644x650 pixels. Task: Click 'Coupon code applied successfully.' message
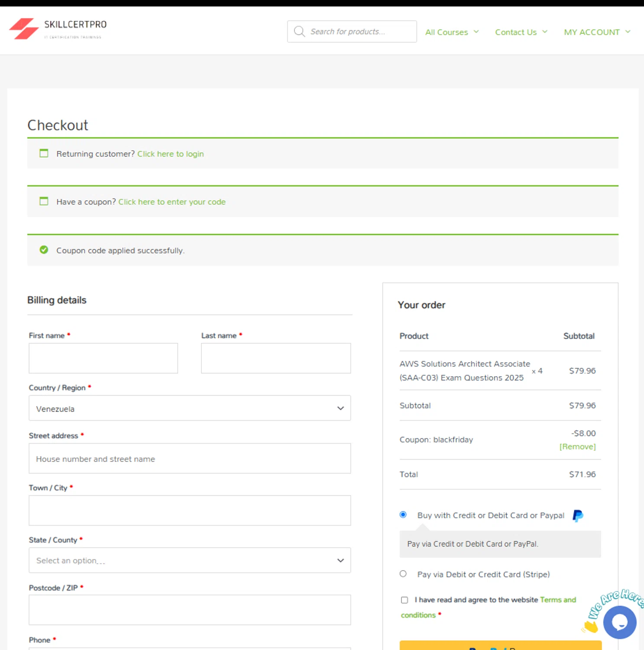(120, 250)
